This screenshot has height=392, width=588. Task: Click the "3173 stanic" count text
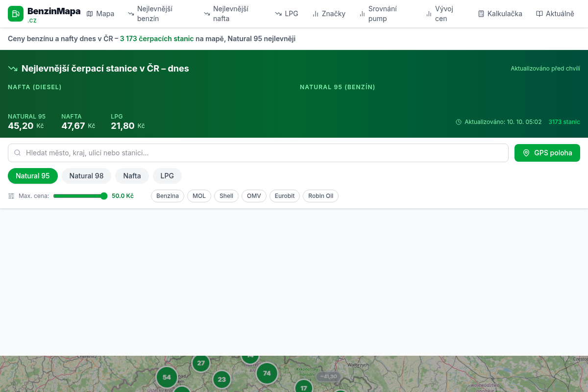pos(564,122)
